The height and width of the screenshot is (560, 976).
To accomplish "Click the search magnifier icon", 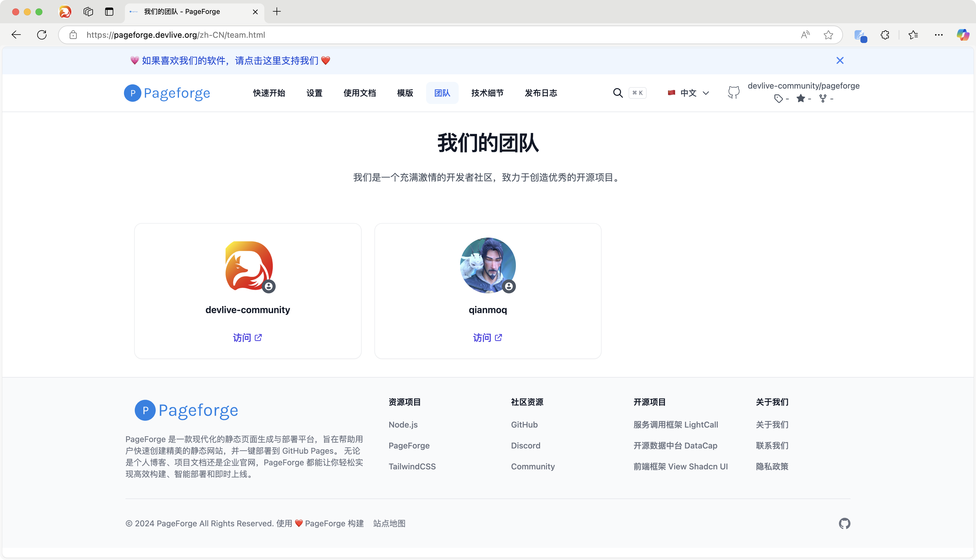I will [x=618, y=93].
